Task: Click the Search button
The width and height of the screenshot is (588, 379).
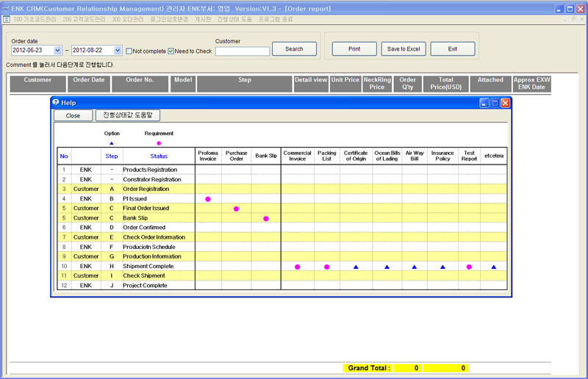Action: [295, 48]
